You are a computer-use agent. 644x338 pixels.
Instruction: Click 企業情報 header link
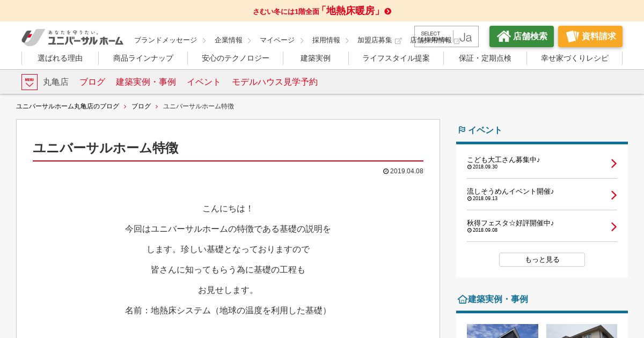(x=229, y=40)
